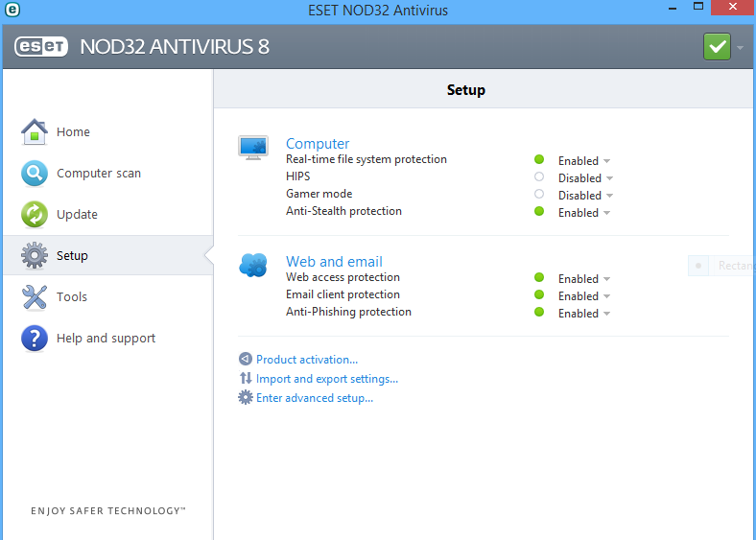Image resolution: width=756 pixels, height=540 pixels.
Task: Click the Web and email cloud icon
Action: [253, 265]
